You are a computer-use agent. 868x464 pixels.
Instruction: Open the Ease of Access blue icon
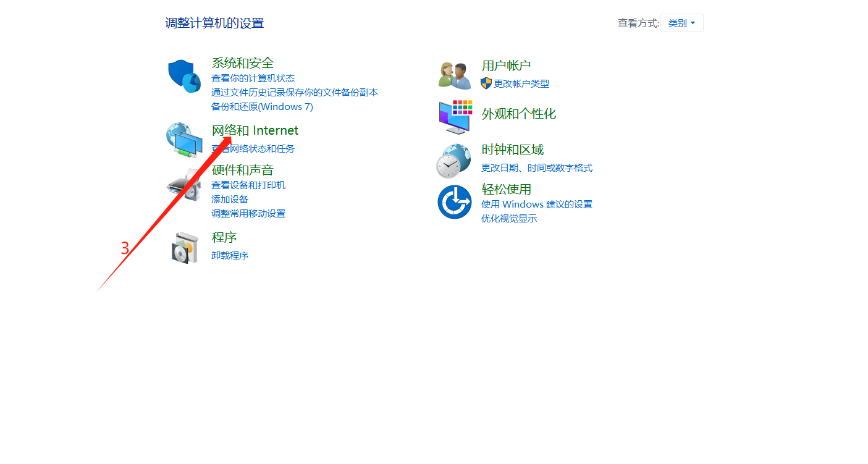point(455,202)
